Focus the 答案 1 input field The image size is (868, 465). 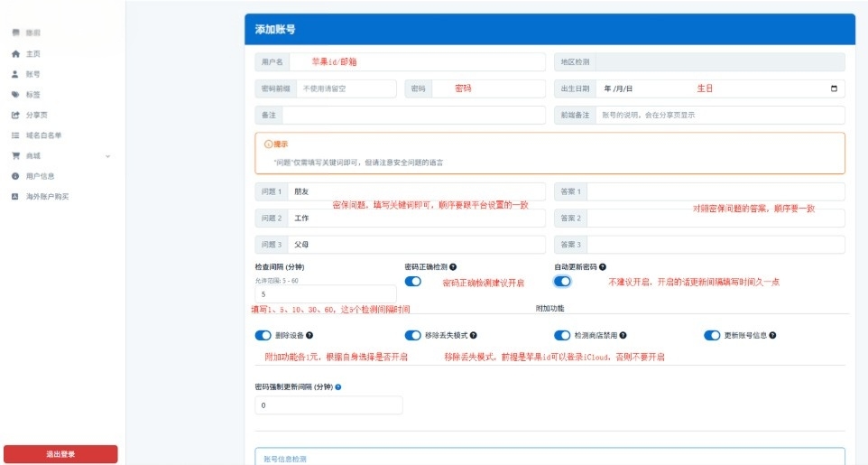tap(716, 191)
